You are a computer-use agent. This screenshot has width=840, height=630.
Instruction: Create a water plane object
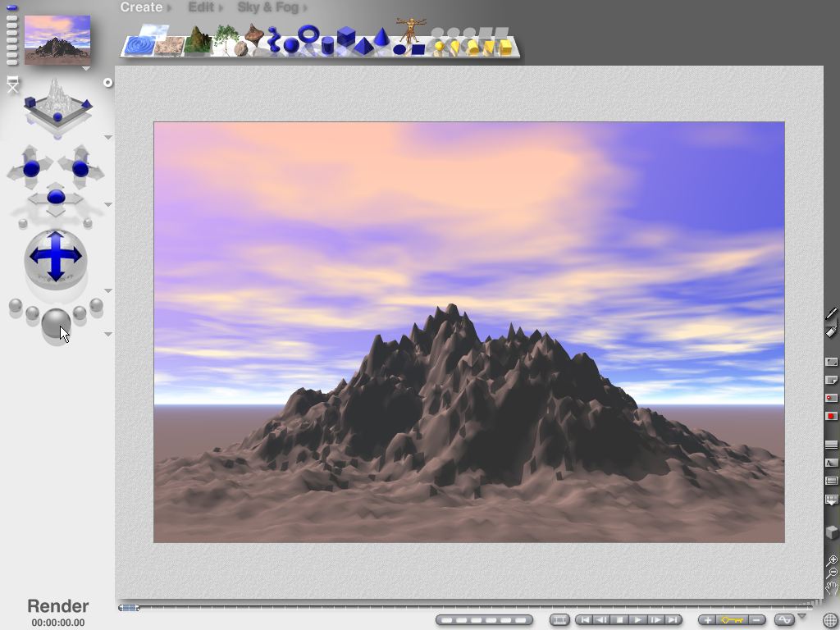[x=138, y=46]
